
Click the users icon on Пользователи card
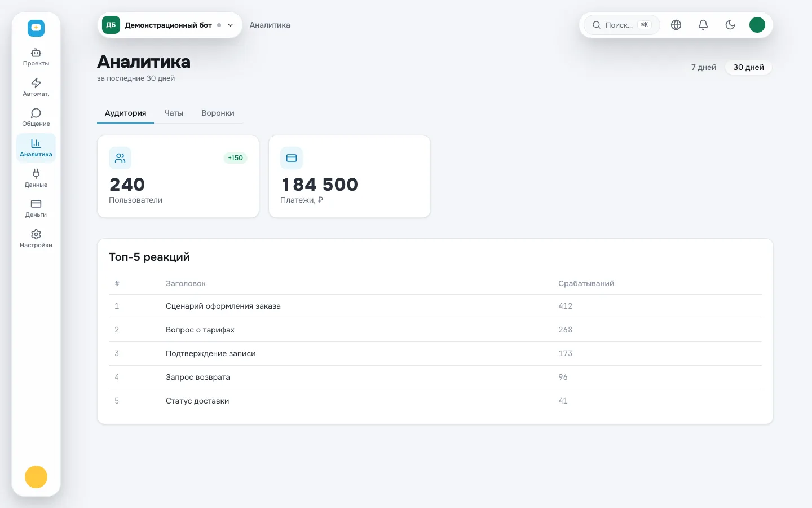tap(120, 158)
